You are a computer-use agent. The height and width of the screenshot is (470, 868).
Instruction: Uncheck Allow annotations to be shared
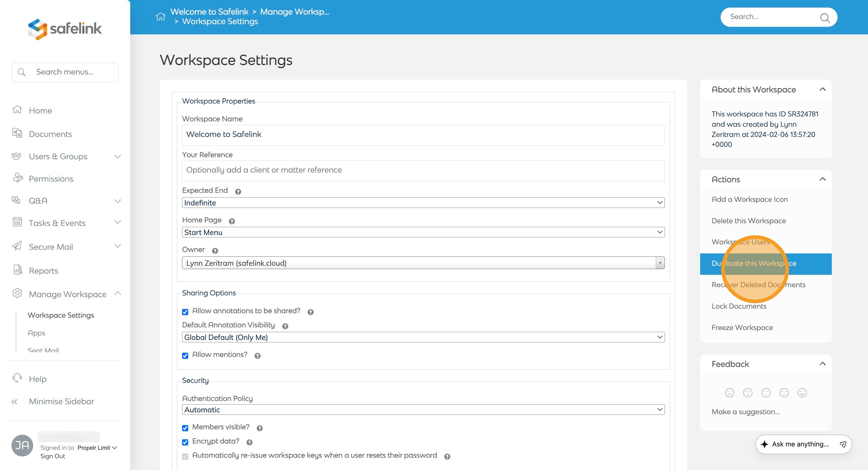(185, 312)
